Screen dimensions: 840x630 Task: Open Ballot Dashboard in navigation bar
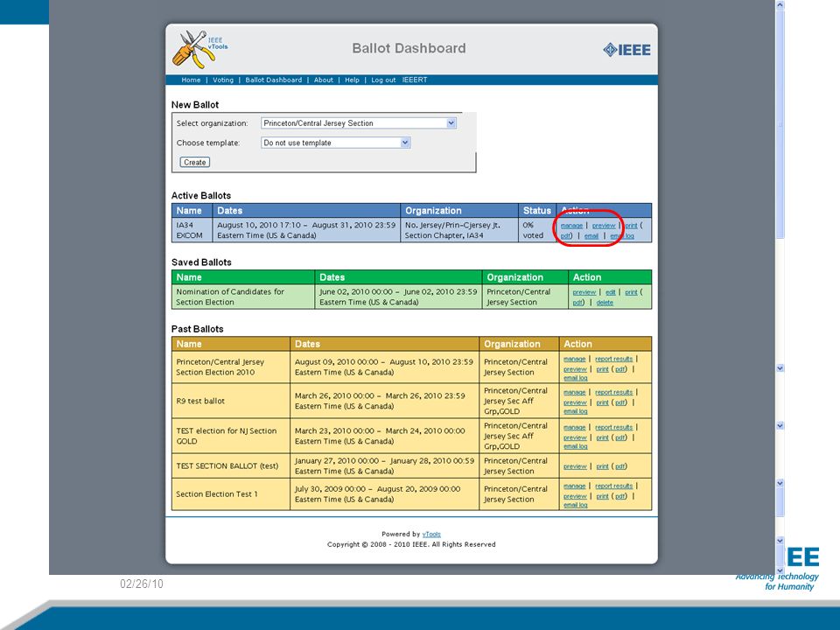[273, 80]
